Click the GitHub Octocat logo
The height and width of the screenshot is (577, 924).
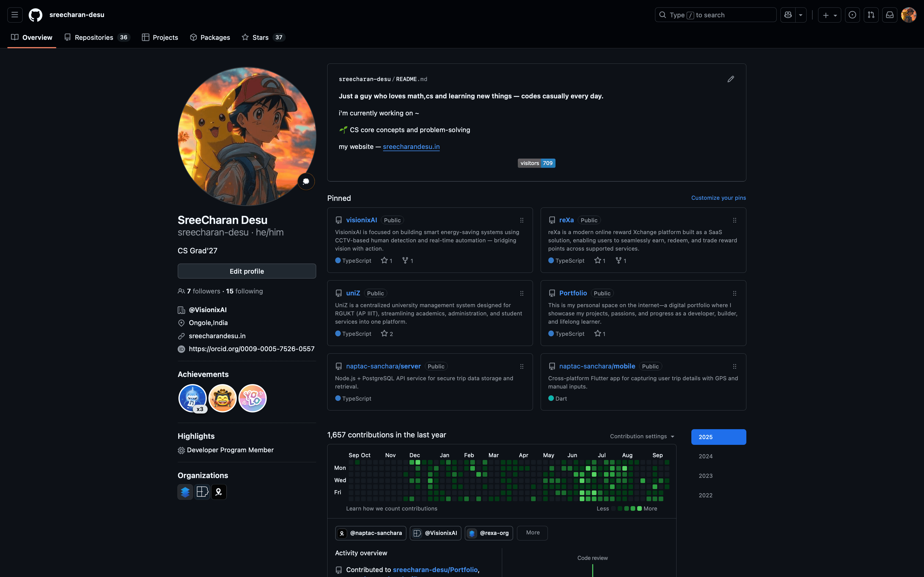click(35, 15)
